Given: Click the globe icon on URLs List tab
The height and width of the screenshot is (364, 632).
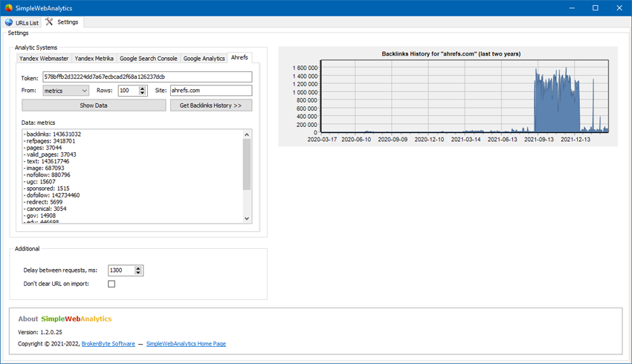Looking at the screenshot, I should (x=9, y=22).
